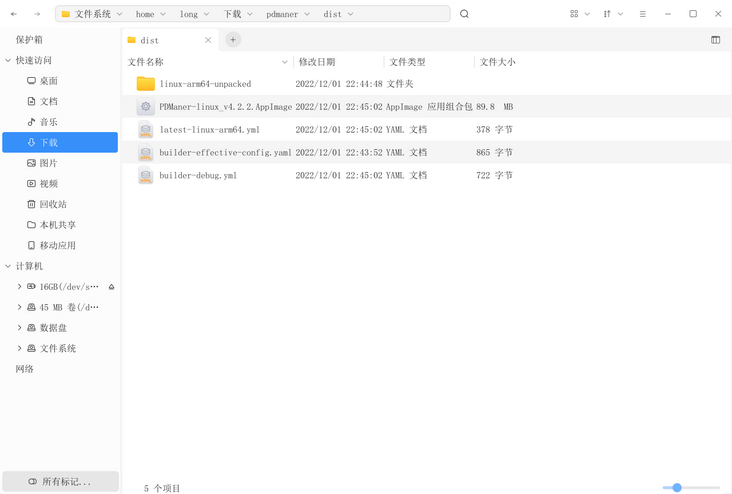This screenshot has height=494, width=732.
Task: Collapse the 快速访问 section
Action: coord(8,60)
